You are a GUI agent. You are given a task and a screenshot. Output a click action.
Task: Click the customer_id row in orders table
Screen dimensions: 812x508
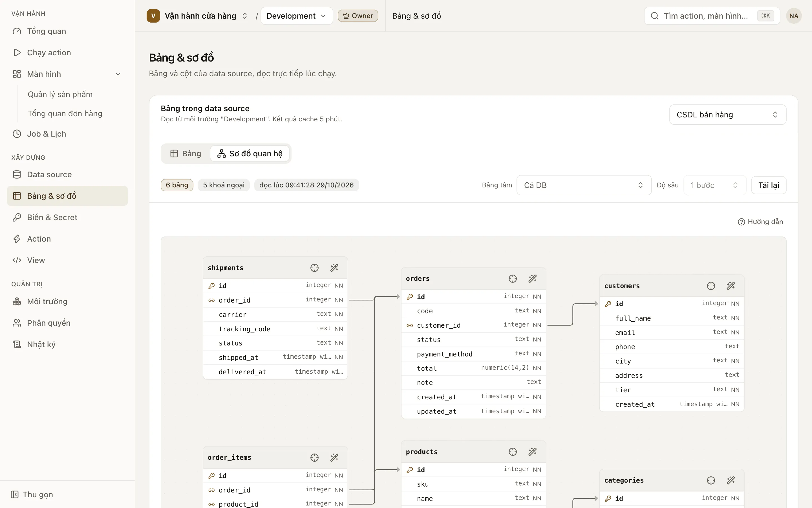[473, 325]
